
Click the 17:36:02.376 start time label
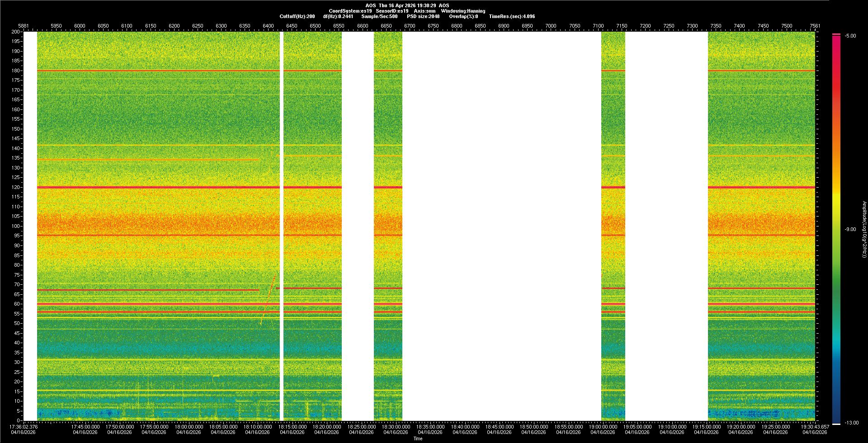(x=24, y=427)
